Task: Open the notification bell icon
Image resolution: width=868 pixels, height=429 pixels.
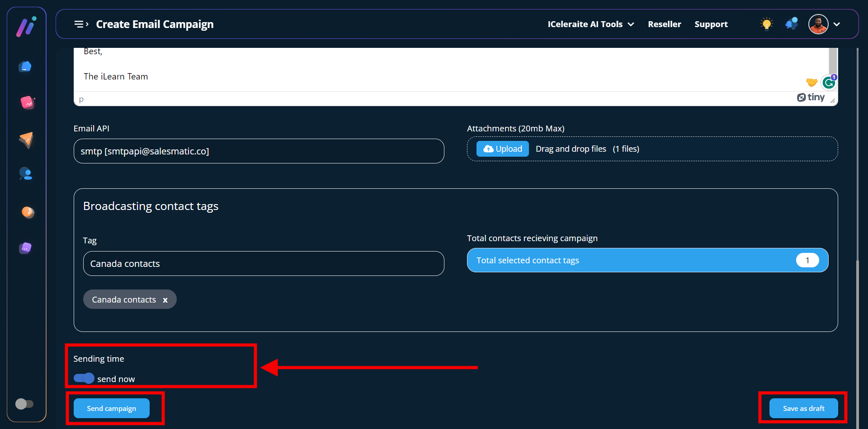Action: (x=791, y=24)
